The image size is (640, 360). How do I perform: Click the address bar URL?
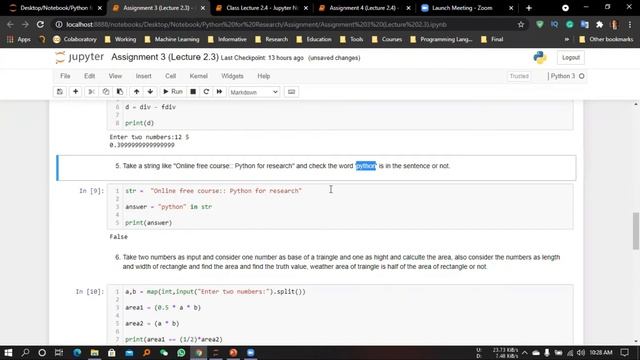pos(256,24)
